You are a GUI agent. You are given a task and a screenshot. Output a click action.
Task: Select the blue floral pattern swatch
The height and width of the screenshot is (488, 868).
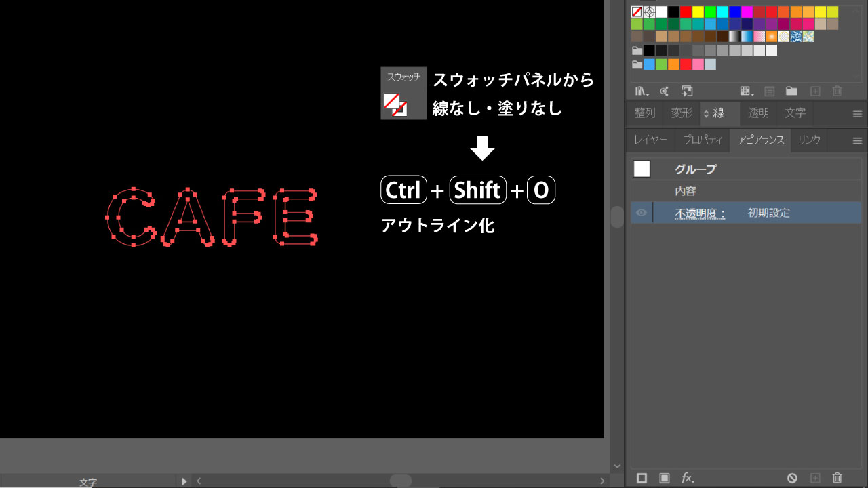(x=795, y=36)
